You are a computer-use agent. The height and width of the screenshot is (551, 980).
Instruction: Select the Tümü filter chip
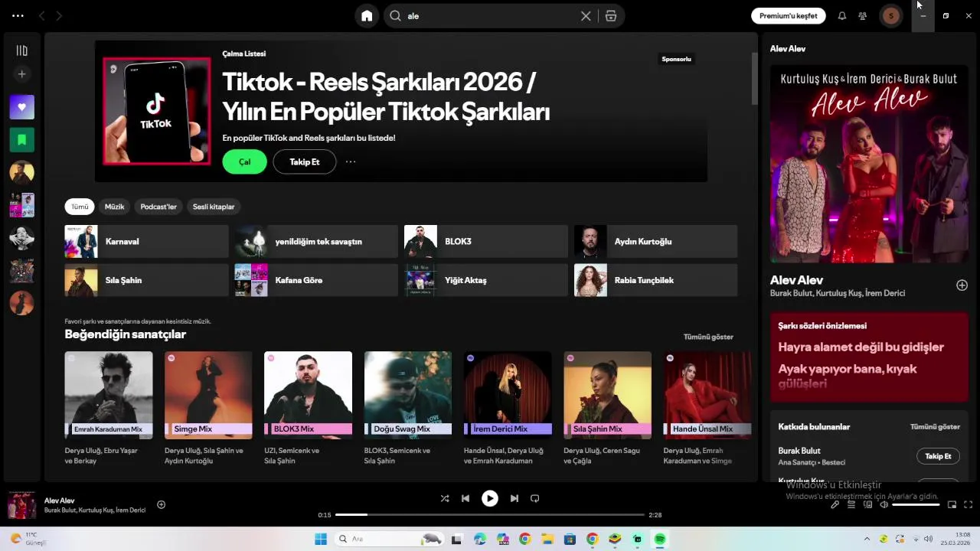pos(80,207)
